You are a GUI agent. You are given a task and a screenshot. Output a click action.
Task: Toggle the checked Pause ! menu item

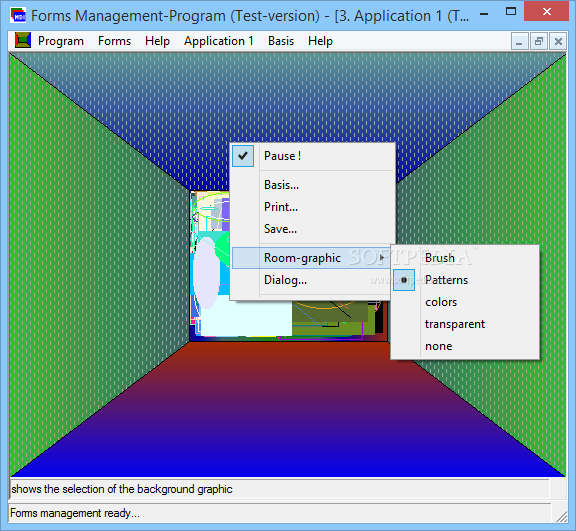pyautogui.click(x=313, y=156)
